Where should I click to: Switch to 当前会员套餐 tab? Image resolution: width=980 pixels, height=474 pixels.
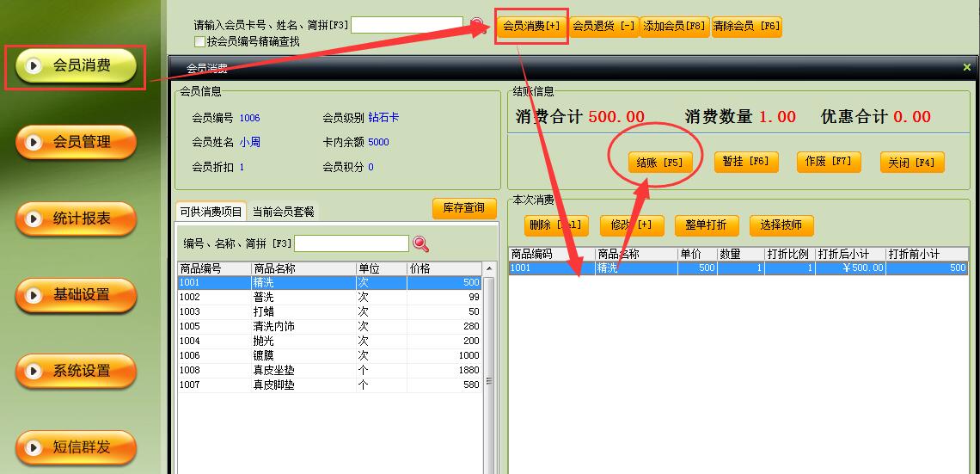pyautogui.click(x=283, y=212)
